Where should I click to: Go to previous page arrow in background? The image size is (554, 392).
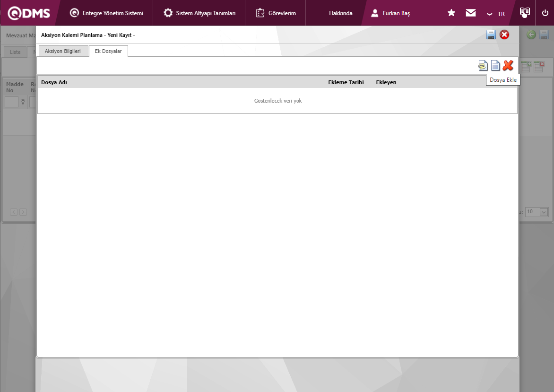[x=14, y=212]
